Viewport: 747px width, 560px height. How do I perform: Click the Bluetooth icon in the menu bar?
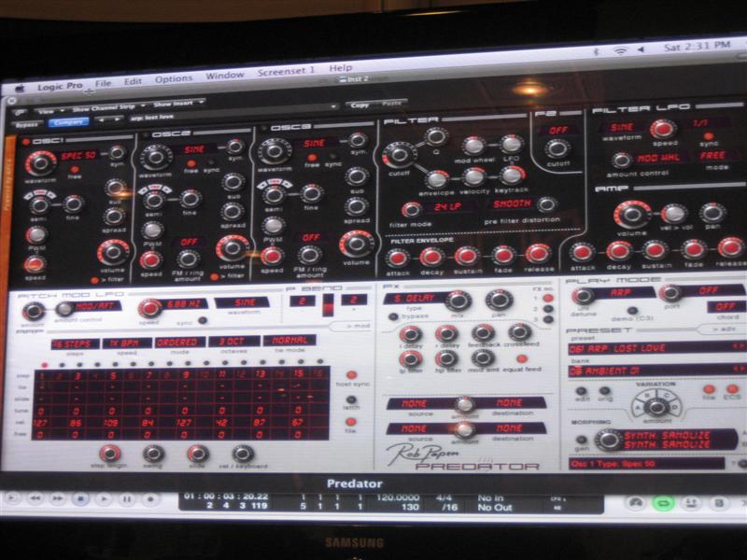pyautogui.click(x=596, y=51)
